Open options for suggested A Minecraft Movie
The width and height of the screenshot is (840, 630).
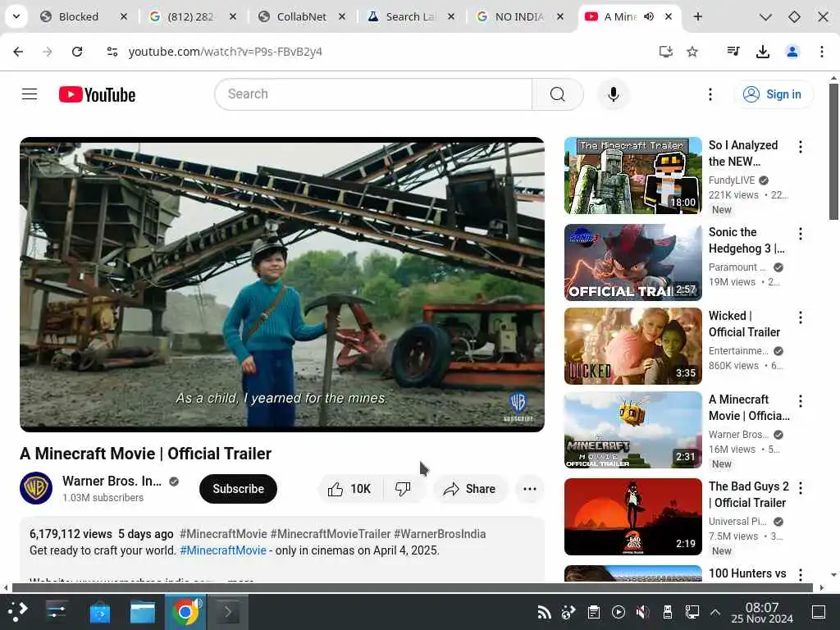[801, 400]
